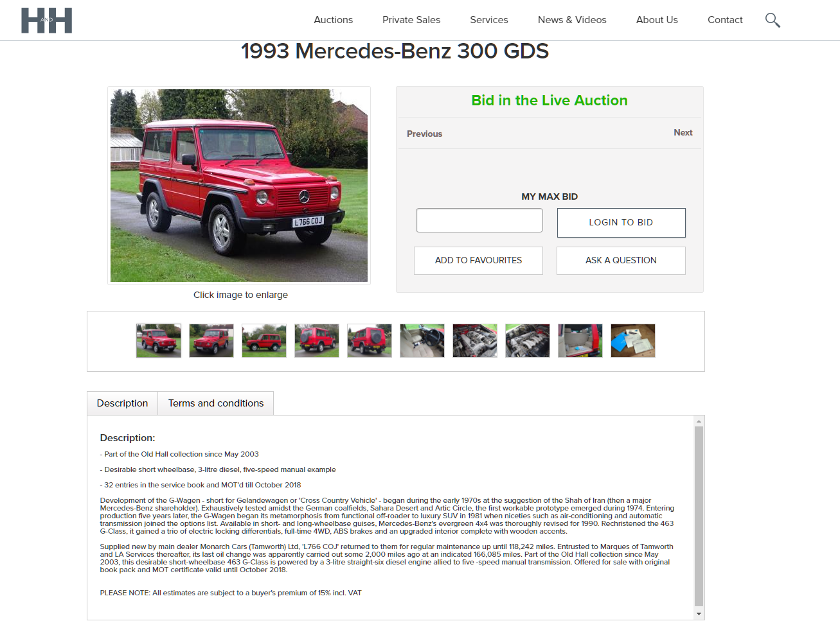Click the description scrollbar down arrow

(x=699, y=614)
